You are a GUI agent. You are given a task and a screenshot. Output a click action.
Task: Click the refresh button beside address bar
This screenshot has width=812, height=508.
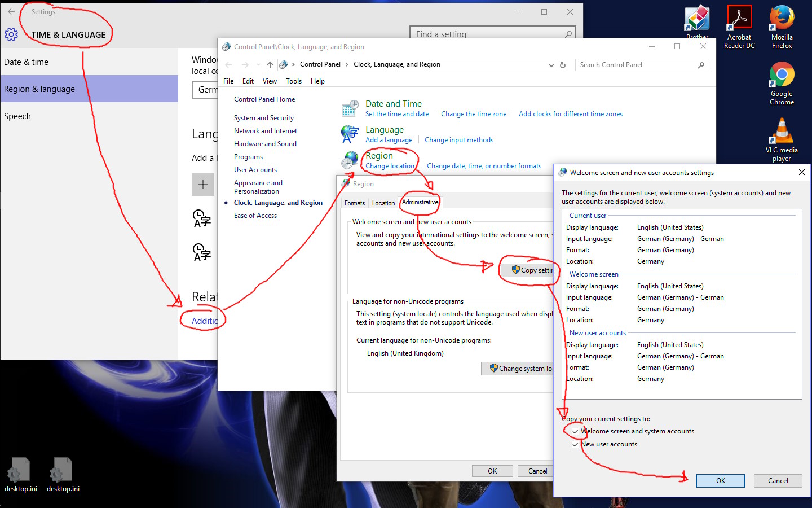[562, 65]
